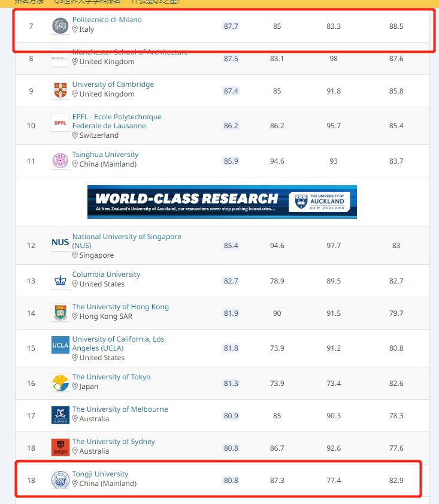439x504 pixels.
Task: Click the University of Melbourne blue logo
Action: pos(60,415)
